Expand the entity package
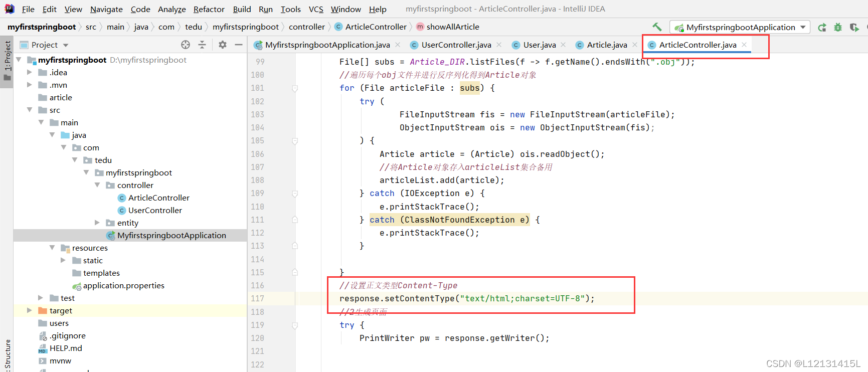868x372 pixels. [x=97, y=223]
